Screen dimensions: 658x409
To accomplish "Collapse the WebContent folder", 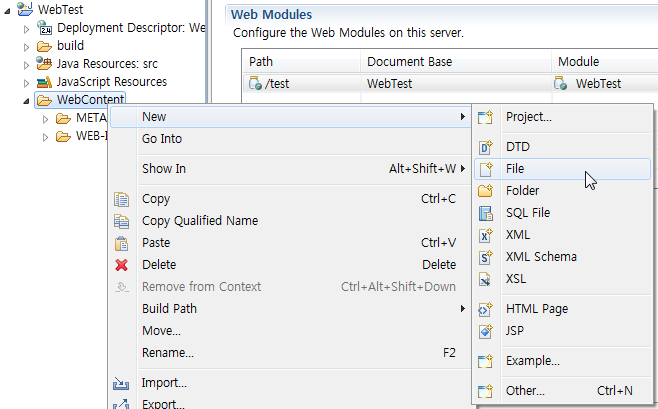I will coord(26,101).
